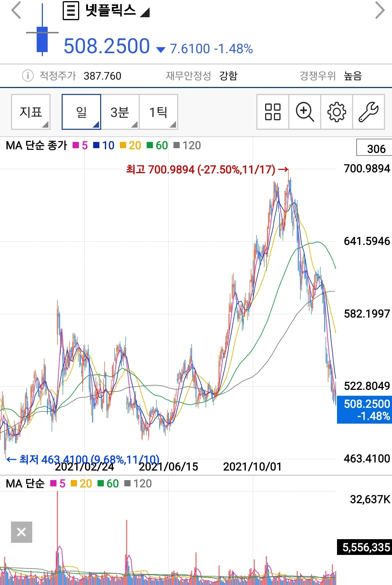Tap the 7.6100 -1.48% change text
This screenshot has width=392, height=585.
pyautogui.click(x=212, y=48)
